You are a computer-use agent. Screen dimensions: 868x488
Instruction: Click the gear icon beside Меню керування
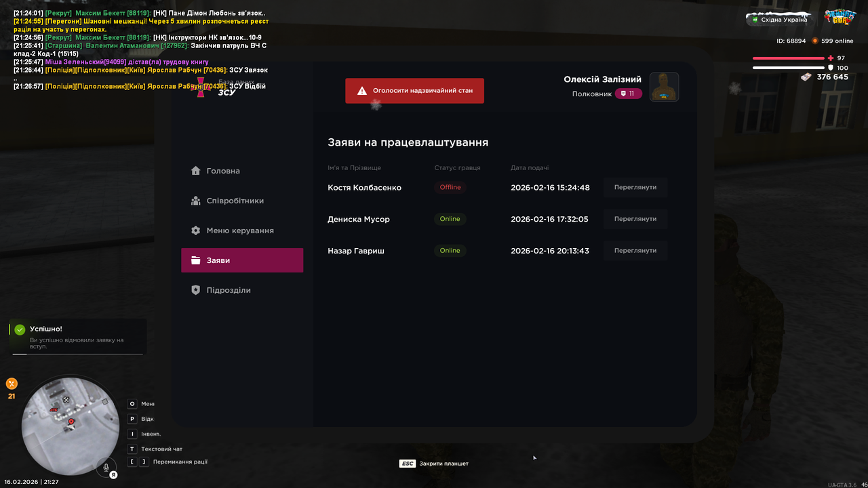coord(196,230)
